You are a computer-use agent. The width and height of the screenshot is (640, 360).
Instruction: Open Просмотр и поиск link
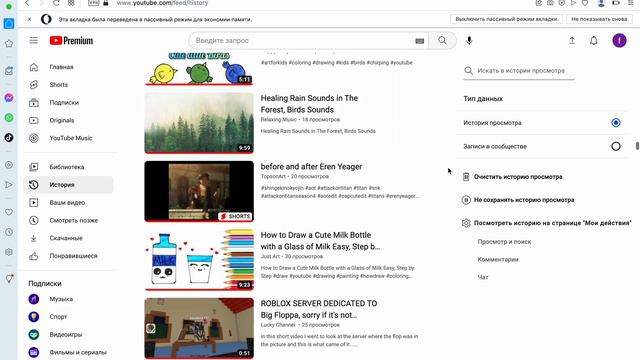[504, 242]
